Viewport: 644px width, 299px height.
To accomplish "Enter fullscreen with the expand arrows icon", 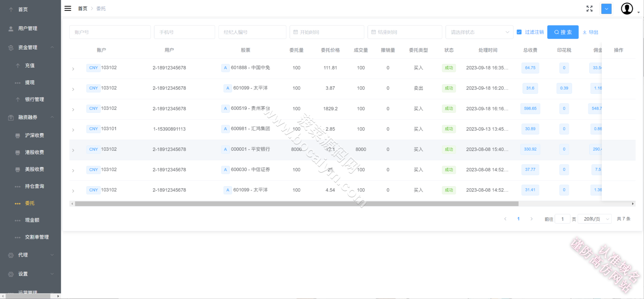I will (x=589, y=9).
